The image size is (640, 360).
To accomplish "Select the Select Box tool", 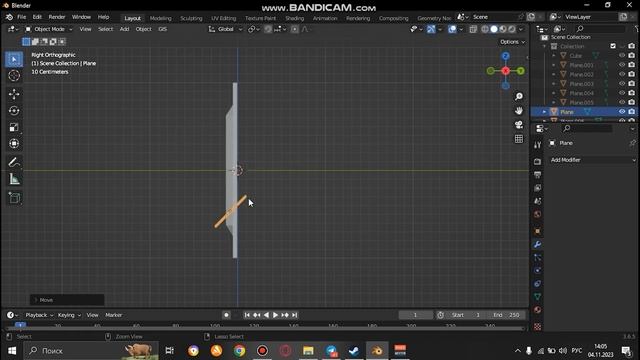I will point(14,60).
